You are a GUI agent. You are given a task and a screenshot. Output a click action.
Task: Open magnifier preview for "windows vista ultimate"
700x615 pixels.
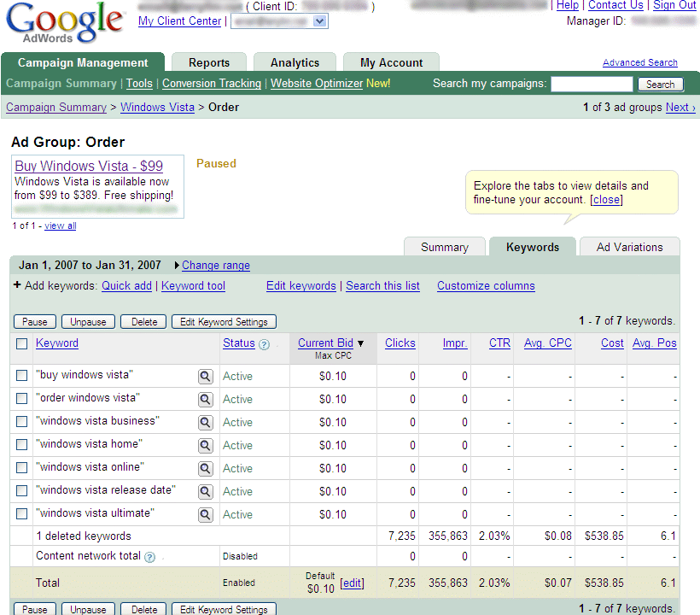tap(206, 514)
